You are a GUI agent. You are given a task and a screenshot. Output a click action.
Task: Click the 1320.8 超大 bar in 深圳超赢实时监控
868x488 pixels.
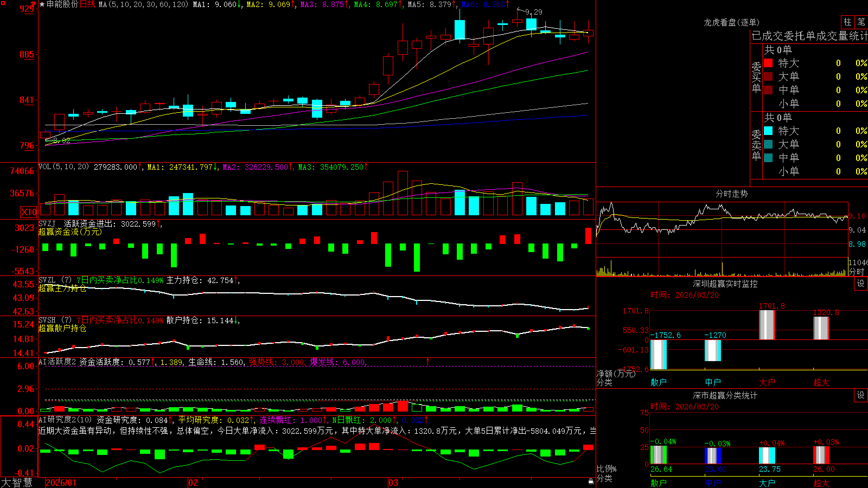coord(821,328)
